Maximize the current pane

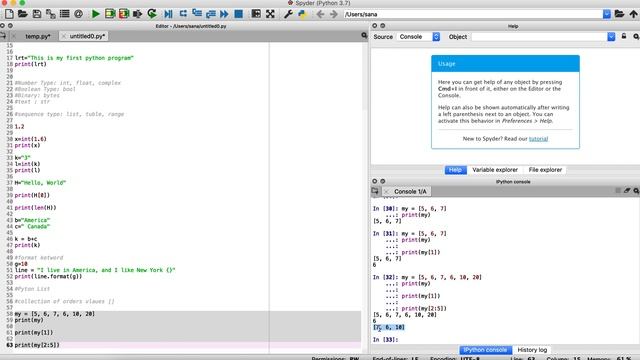tap(256, 14)
